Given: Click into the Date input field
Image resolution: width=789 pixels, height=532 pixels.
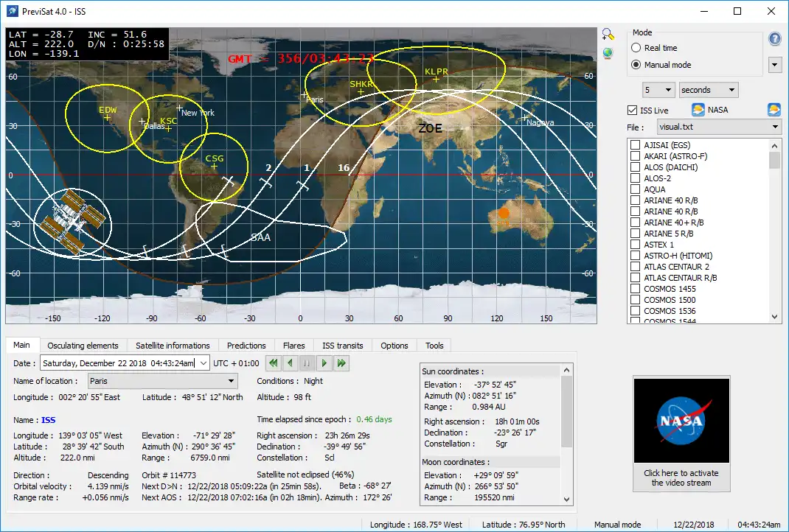Looking at the screenshot, I should [118, 363].
